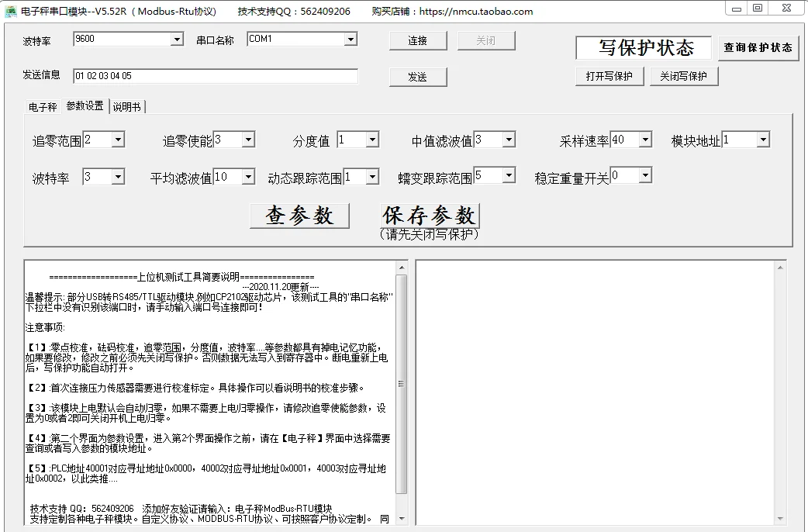808x532 pixels.
Task: Switch to the 电子秤 tab
Action: [x=43, y=107]
